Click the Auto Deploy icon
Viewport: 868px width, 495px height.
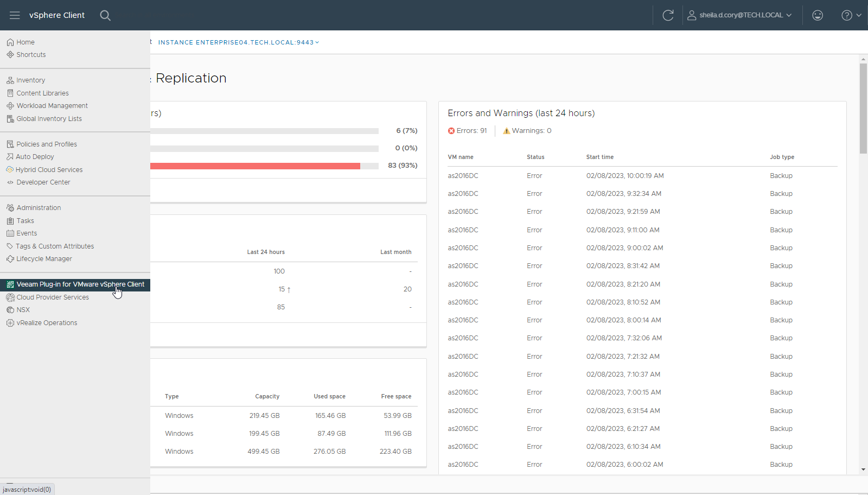click(x=10, y=156)
